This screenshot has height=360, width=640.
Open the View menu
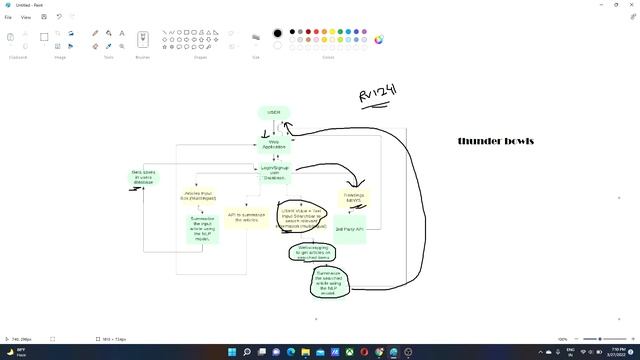26,17
